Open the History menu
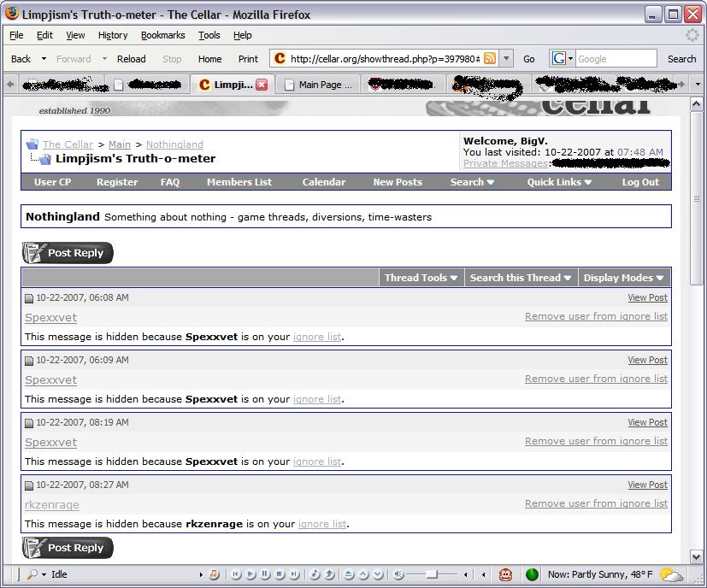This screenshot has height=588, width=707. click(x=113, y=35)
